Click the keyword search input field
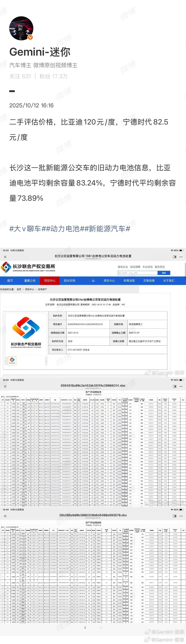 (138, 273)
